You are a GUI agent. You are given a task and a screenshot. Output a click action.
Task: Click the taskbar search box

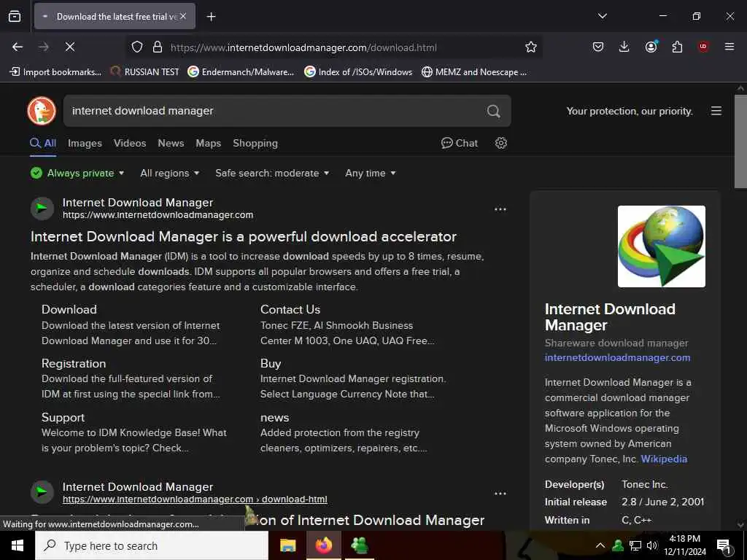point(152,545)
